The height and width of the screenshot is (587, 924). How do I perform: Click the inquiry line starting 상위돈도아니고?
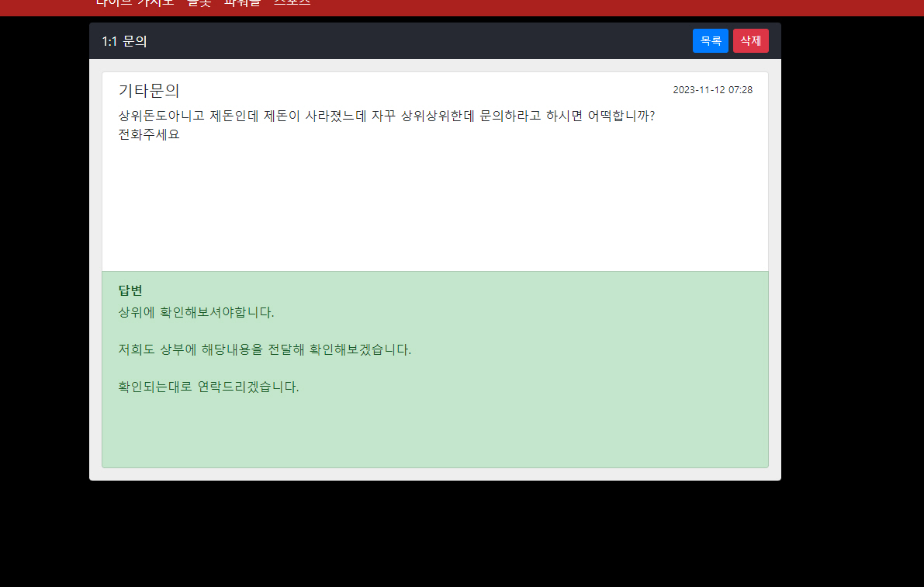point(386,116)
